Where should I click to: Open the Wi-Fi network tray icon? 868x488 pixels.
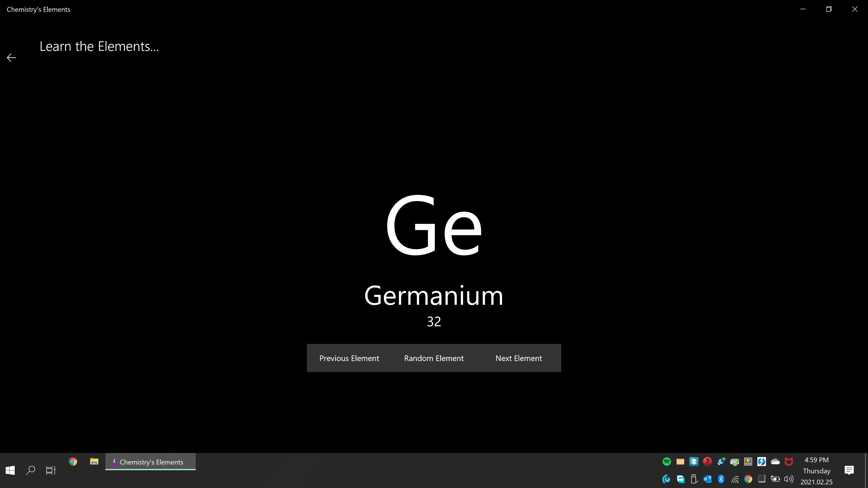click(x=735, y=479)
